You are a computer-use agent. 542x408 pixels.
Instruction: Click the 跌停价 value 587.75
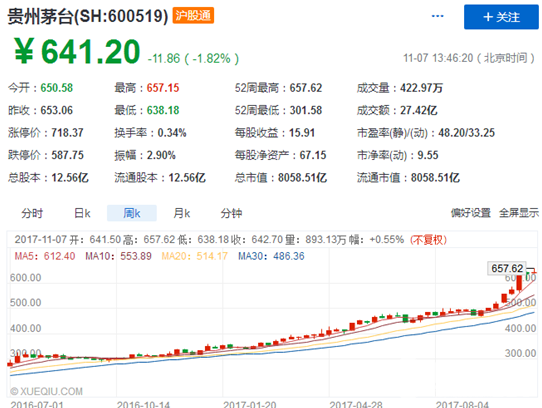click(x=67, y=155)
